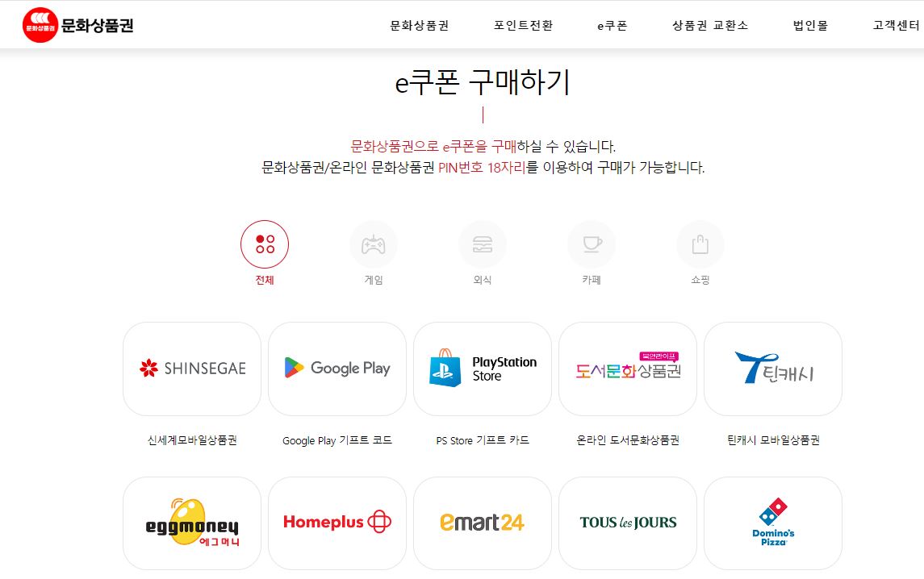Image resolution: width=924 pixels, height=579 pixels.
Task: Open the TOUS les JOURS card
Action: (x=628, y=523)
